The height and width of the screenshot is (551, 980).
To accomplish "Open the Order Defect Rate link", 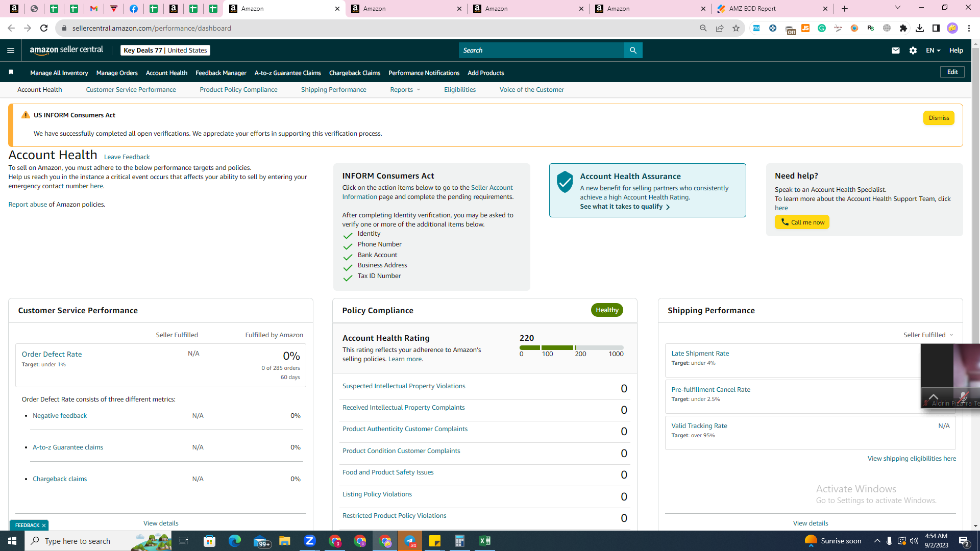I will coord(52,354).
